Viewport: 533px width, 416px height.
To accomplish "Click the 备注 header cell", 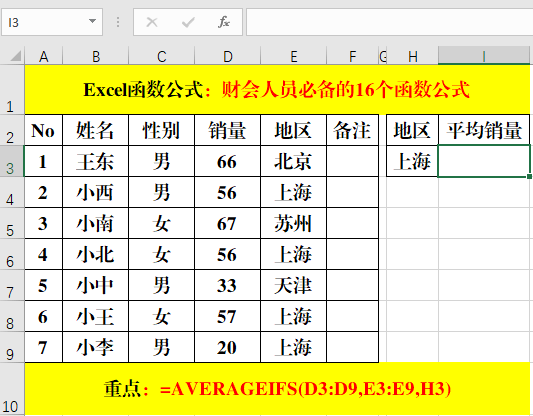I will click(353, 130).
